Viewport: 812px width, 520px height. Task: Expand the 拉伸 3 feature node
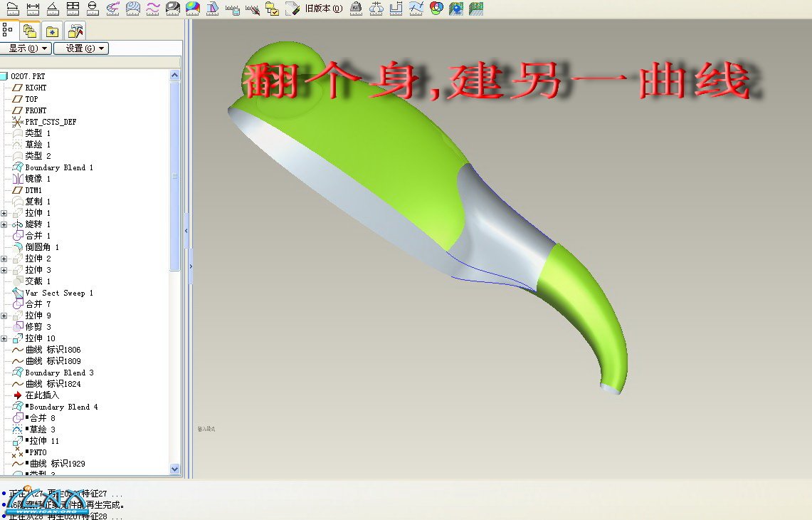4,270
